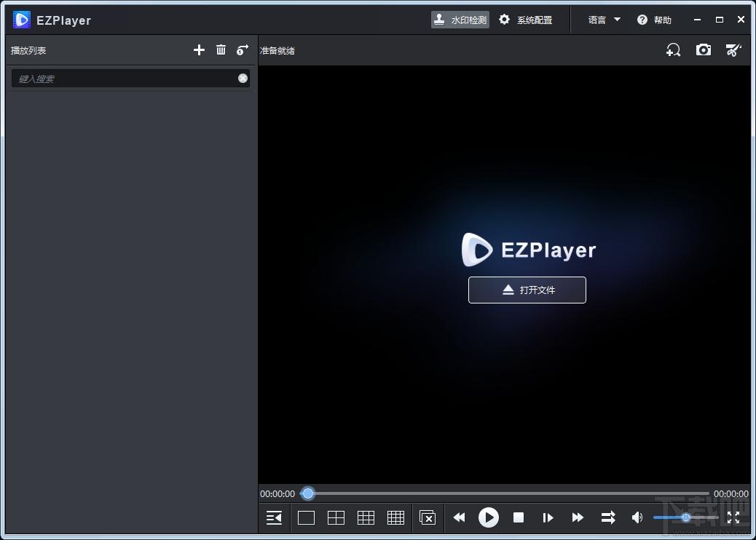
Task: Open system configuration 系统配置
Action: 526,20
